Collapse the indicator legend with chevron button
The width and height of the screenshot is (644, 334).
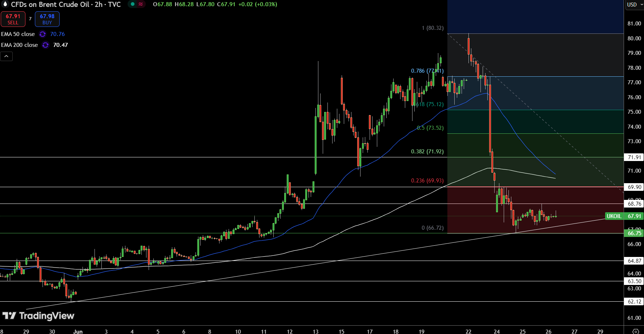(x=7, y=56)
